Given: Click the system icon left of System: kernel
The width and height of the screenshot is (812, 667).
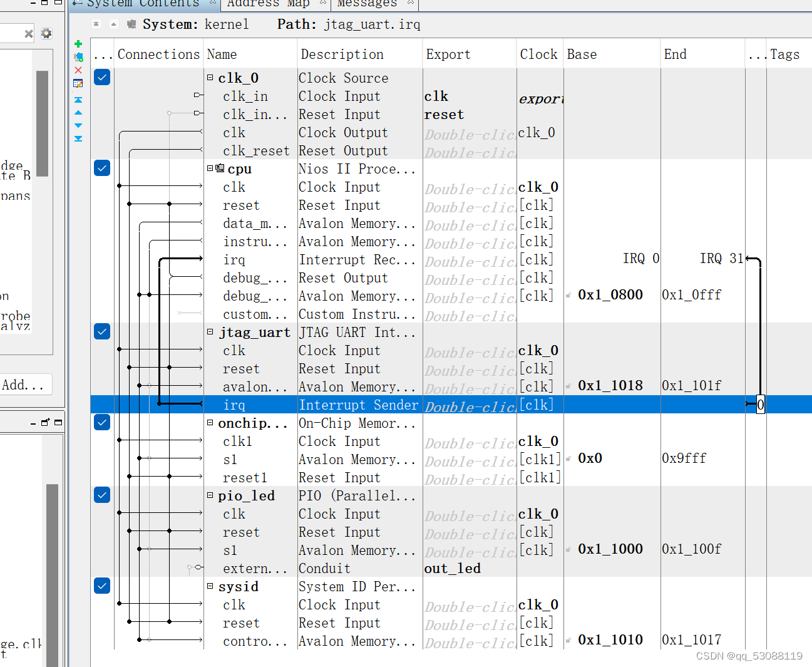Looking at the screenshot, I should [131, 24].
